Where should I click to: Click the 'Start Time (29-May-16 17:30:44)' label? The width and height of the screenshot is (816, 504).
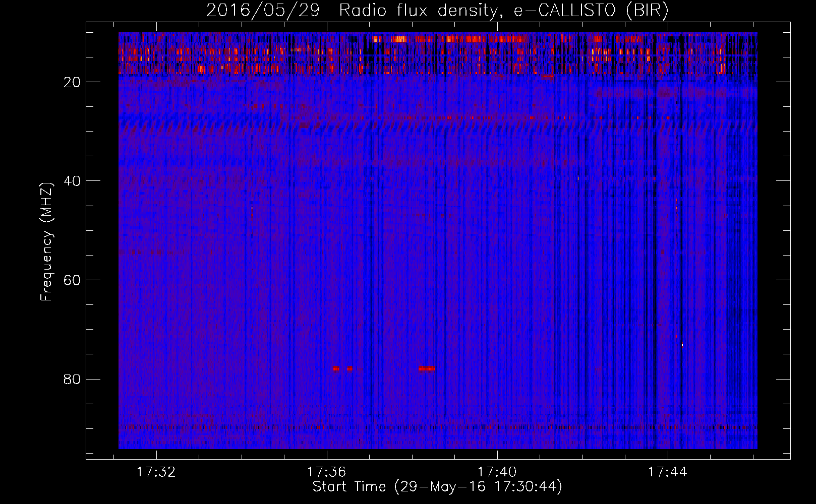437,487
